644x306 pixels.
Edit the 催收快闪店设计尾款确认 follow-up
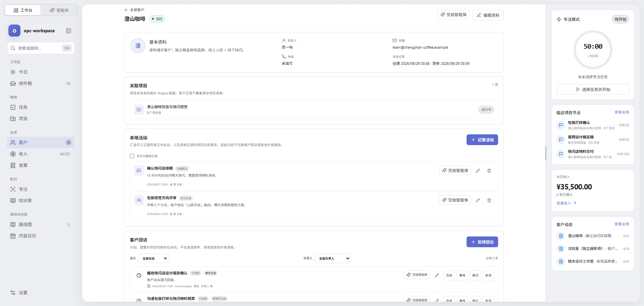[437, 275]
